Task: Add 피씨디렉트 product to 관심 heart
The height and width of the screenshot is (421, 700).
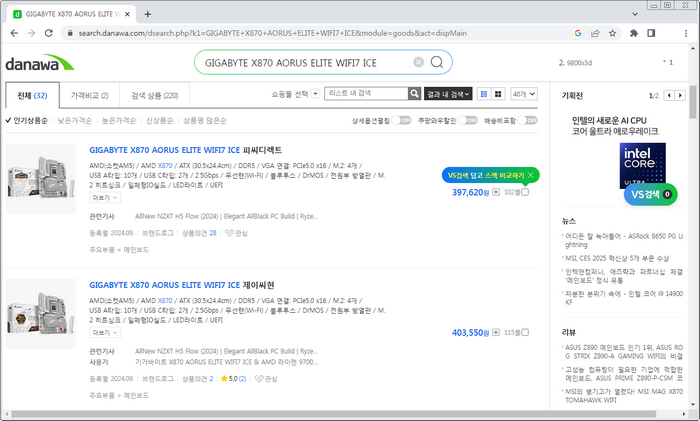Action: coord(236,233)
